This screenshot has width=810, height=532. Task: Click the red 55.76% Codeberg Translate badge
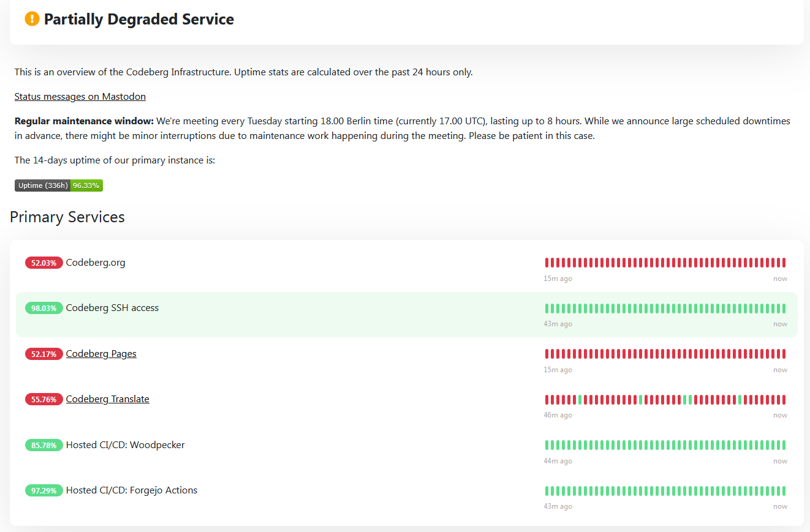[x=44, y=399]
